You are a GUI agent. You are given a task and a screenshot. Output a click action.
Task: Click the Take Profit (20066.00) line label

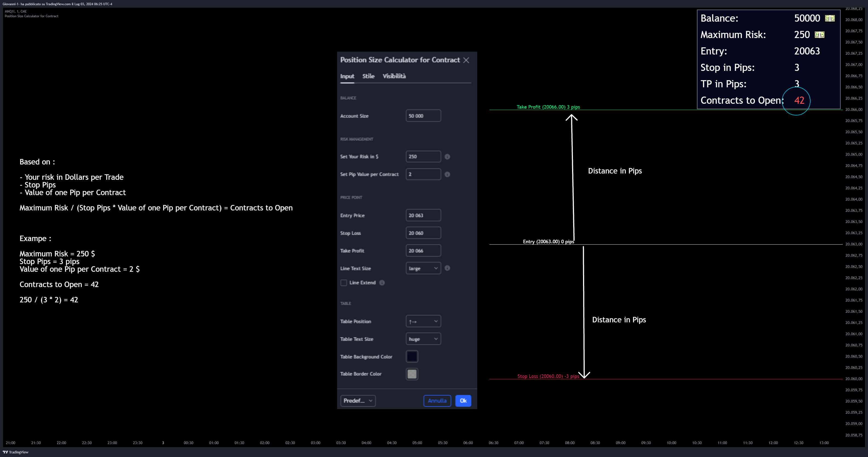pyautogui.click(x=548, y=107)
